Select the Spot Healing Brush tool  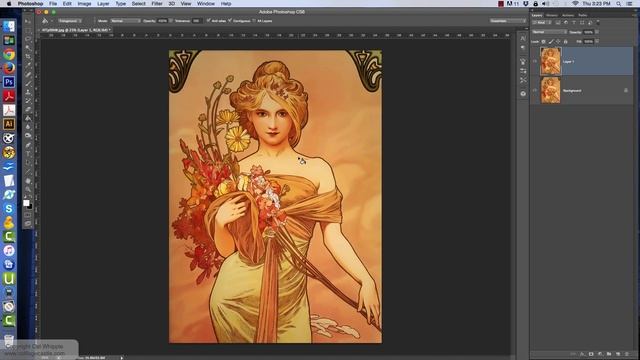click(x=28, y=75)
